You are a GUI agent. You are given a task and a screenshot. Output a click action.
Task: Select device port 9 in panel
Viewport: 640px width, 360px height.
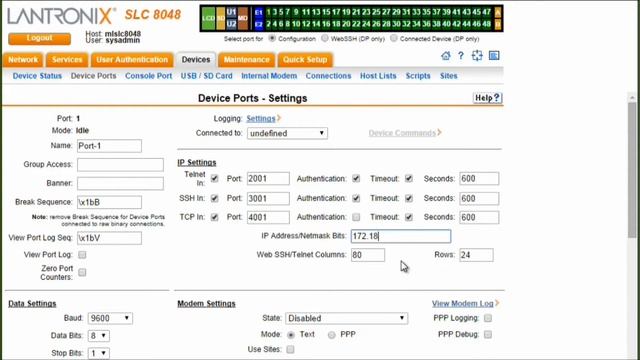pos(297,12)
